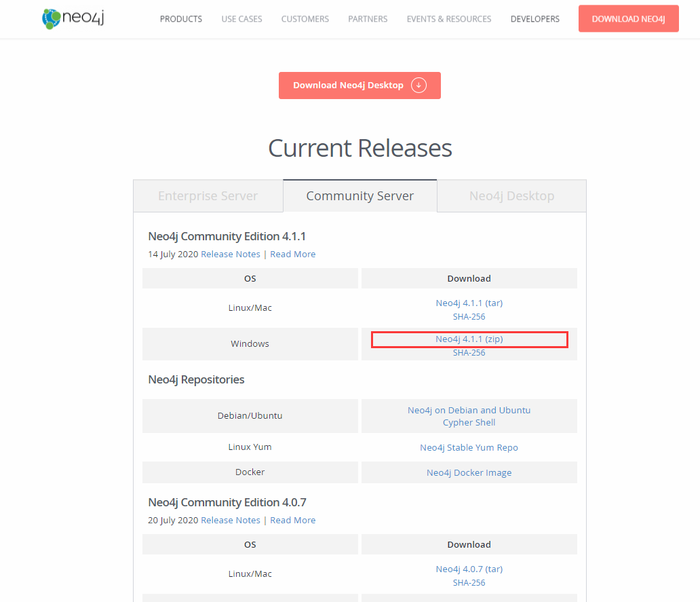Click the Download Neo4j Desktop button
700x602 pixels.
(359, 86)
